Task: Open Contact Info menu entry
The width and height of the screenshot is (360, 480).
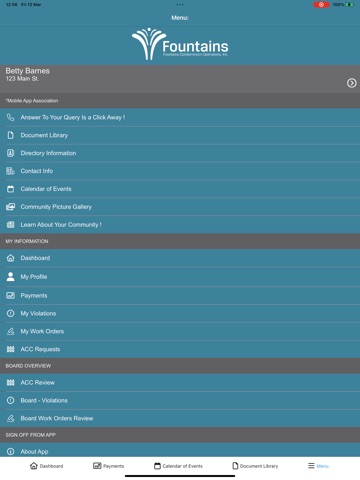Action: point(180,171)
